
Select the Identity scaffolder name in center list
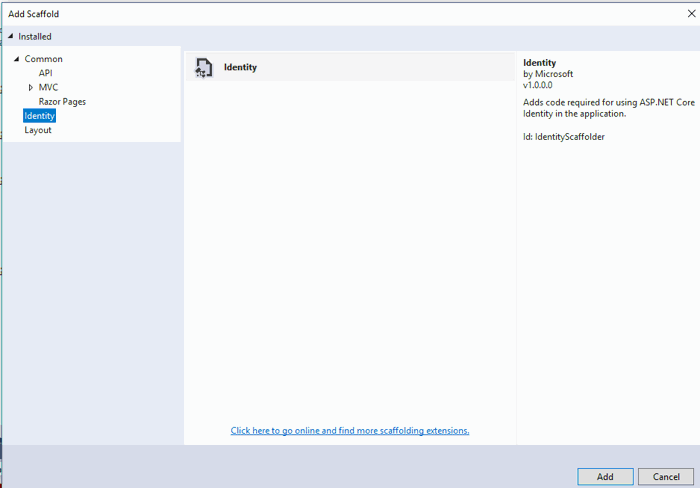click(240, 68)
